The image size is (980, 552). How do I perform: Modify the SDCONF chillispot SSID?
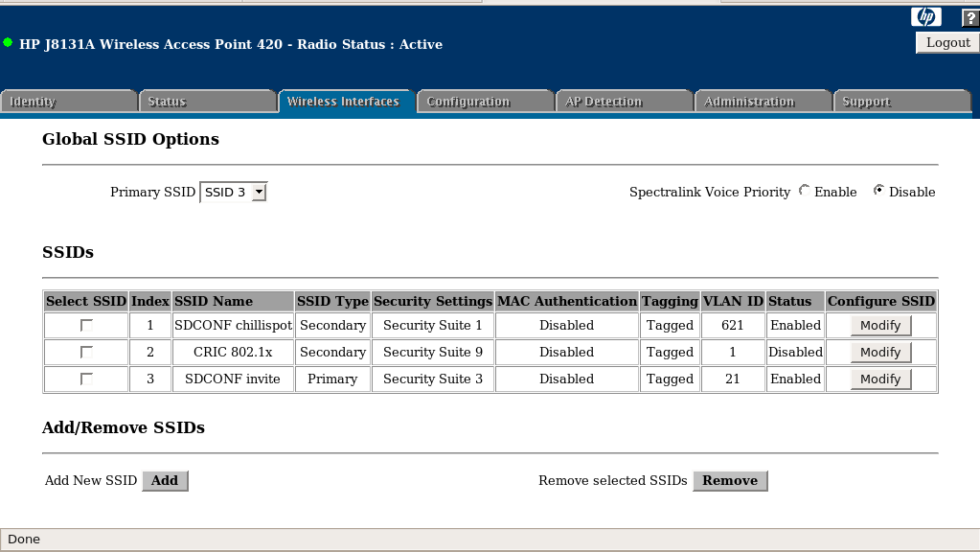(880, 326)
